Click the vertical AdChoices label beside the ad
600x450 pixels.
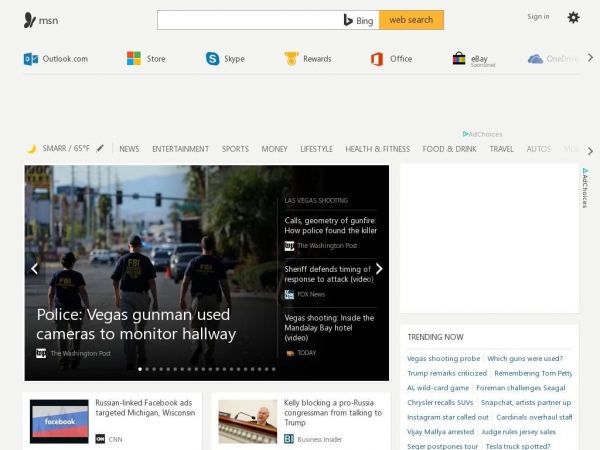coord(585,188)
